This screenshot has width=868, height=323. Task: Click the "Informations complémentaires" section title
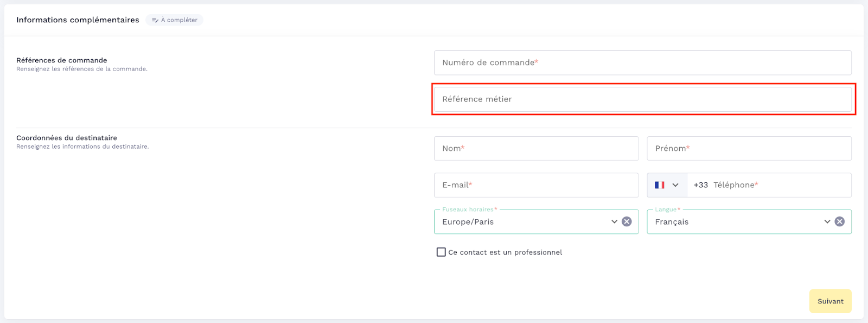coord(78,20)
